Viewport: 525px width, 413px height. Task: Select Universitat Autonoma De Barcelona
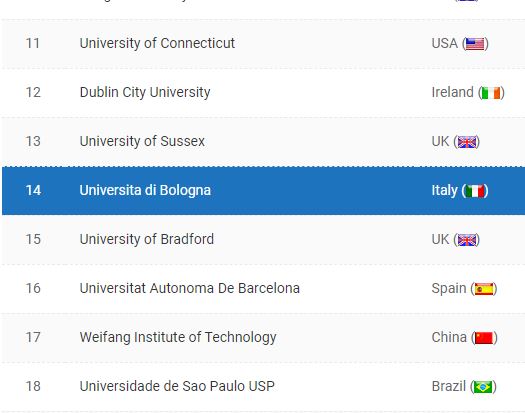pyautogui.click(x=190, y=288)
